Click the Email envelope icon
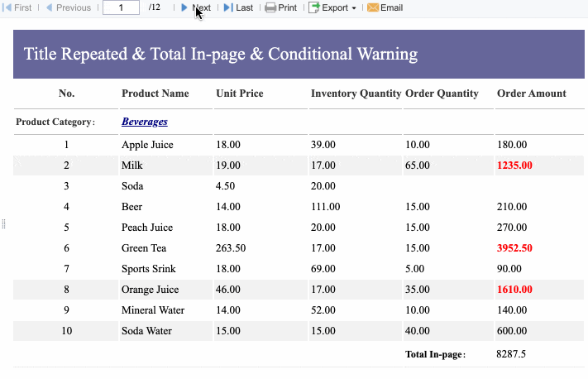 [x=373, y=7]
